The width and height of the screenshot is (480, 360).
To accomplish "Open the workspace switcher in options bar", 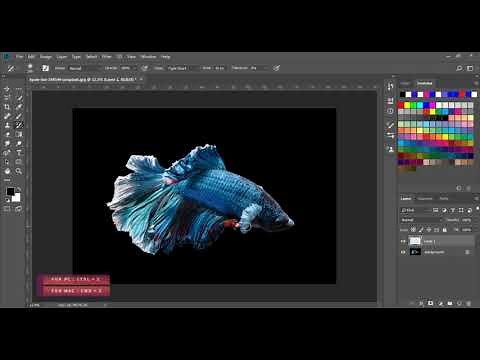I will click(x=470, y=68).
